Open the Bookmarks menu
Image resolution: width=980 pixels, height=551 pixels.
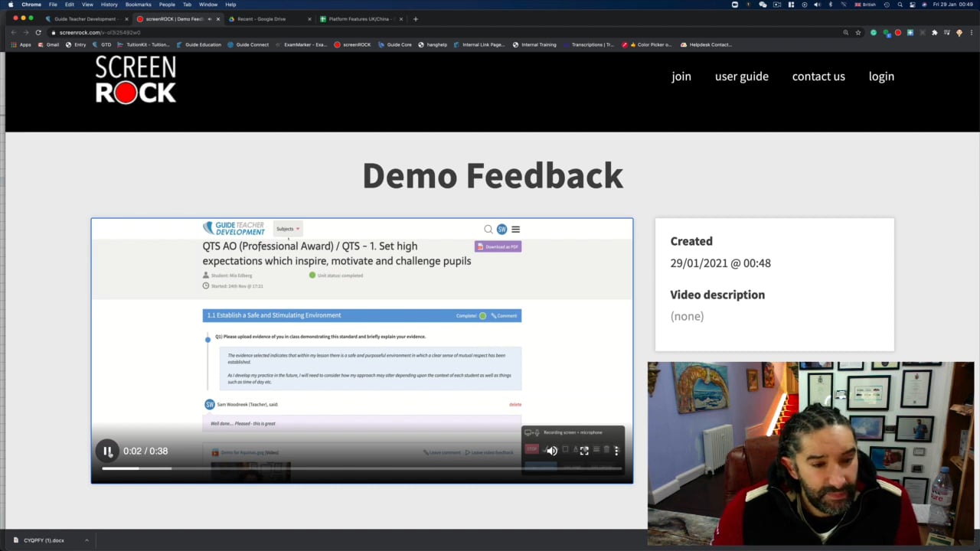[139, 5]
